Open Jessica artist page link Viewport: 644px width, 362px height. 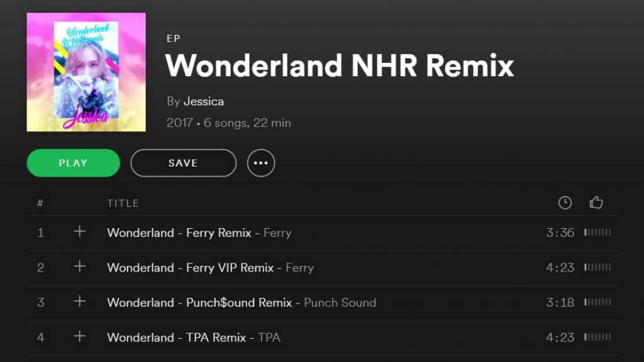tap(204, 101)
